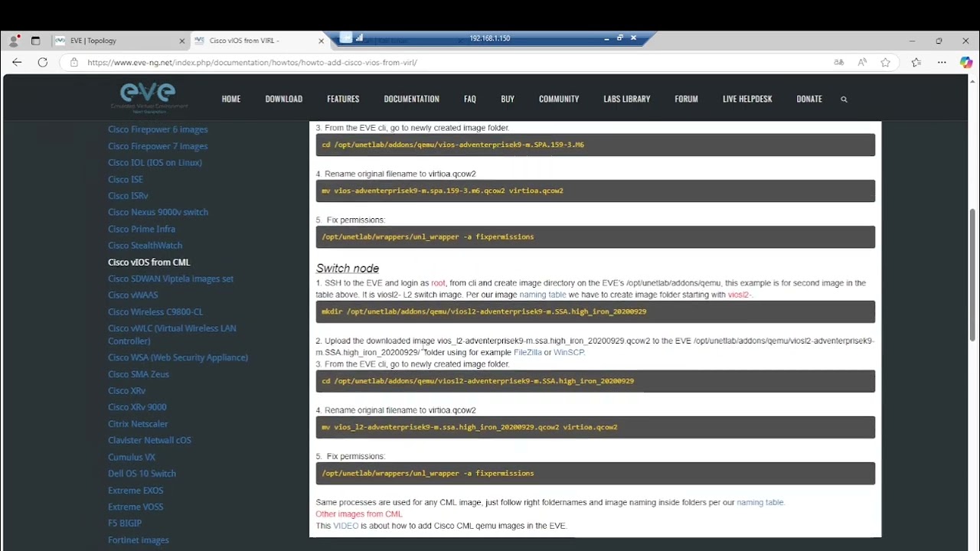Viewport: 980px width, 551px height.
Task: Visit the FORUM menu item
Action: pos(686,99)
